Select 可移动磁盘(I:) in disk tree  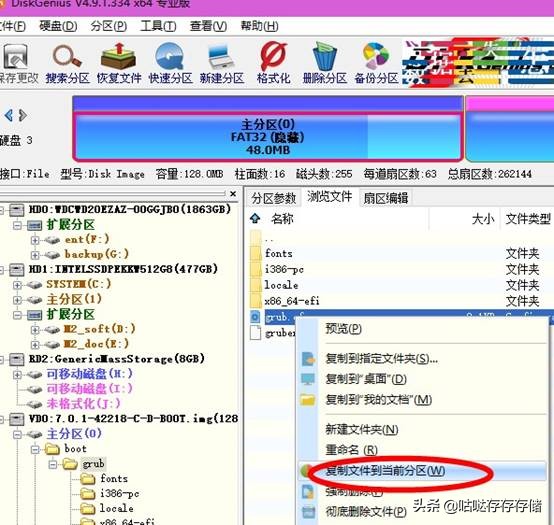89,389
